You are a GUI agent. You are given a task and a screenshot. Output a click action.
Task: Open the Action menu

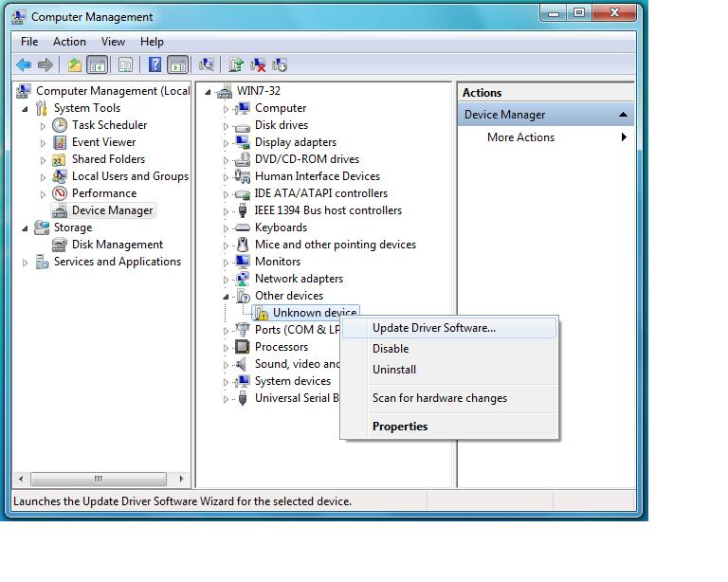click(69, 42)
